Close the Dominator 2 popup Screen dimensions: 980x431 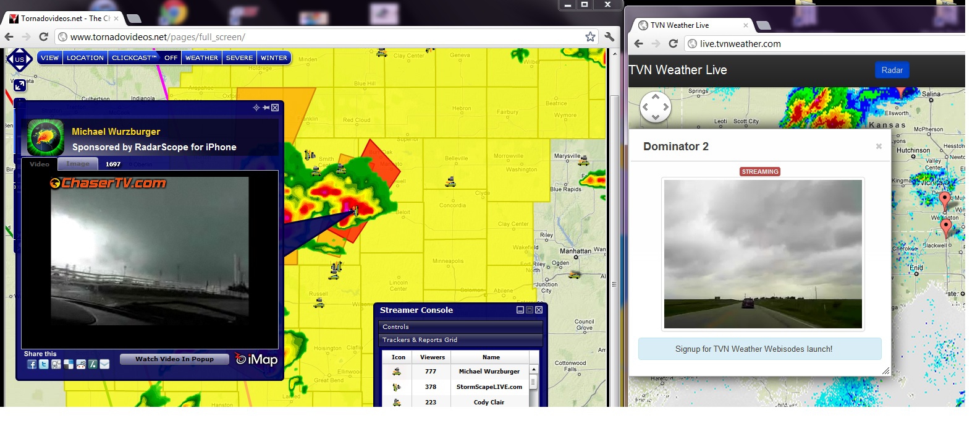click(879, 147)
